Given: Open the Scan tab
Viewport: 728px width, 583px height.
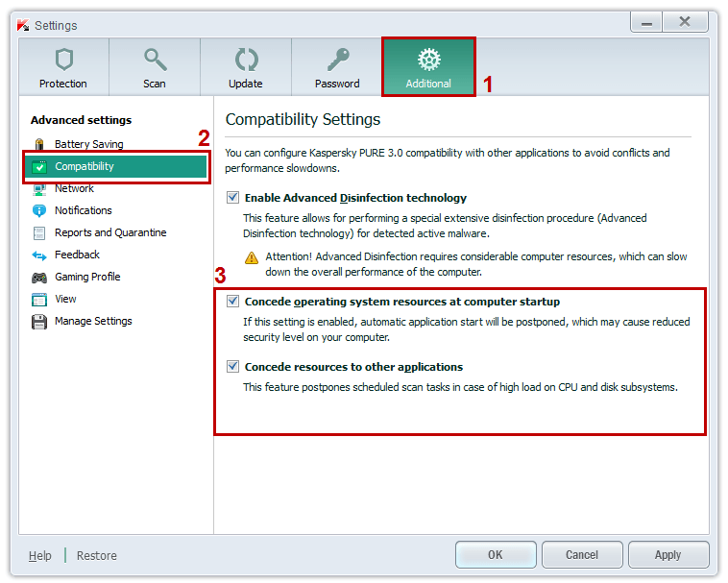Looking at the screenshot, I should pyautogui.click(x=155, y=67).
